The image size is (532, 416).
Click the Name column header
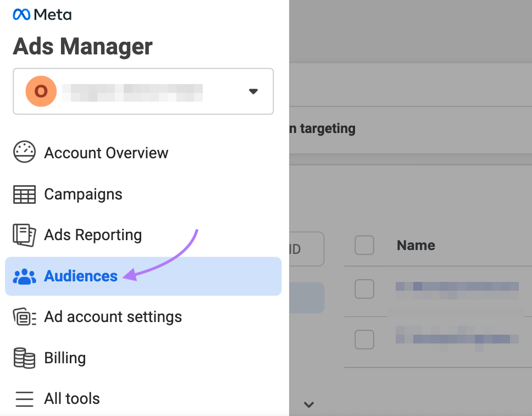click(x=415, y=246)
